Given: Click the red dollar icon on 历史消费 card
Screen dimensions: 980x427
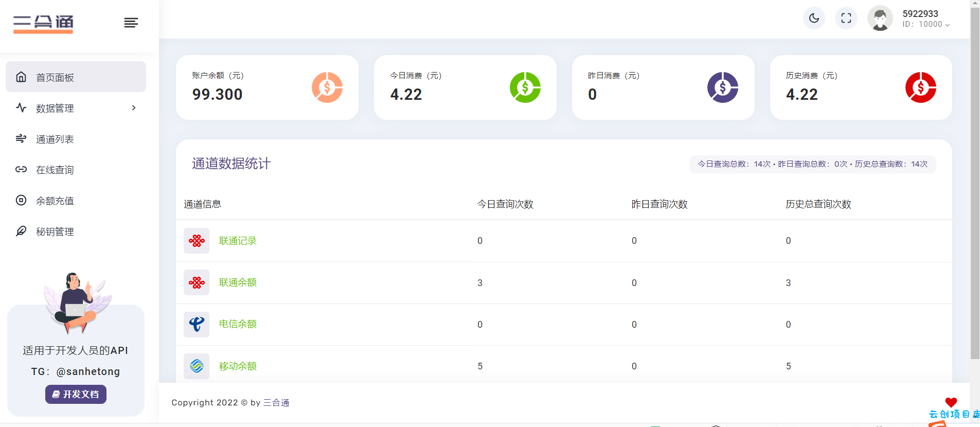Looking at the screenshot, I should pos(921,87).
